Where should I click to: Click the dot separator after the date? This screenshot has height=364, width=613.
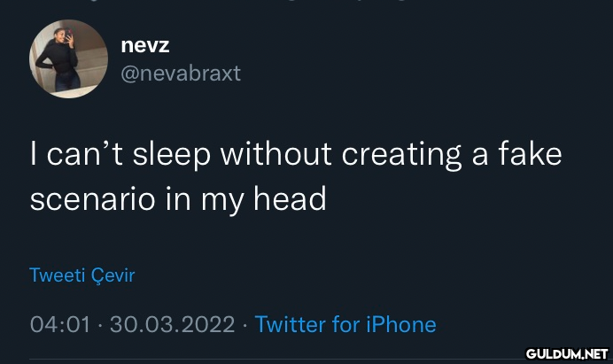point(245,324)
